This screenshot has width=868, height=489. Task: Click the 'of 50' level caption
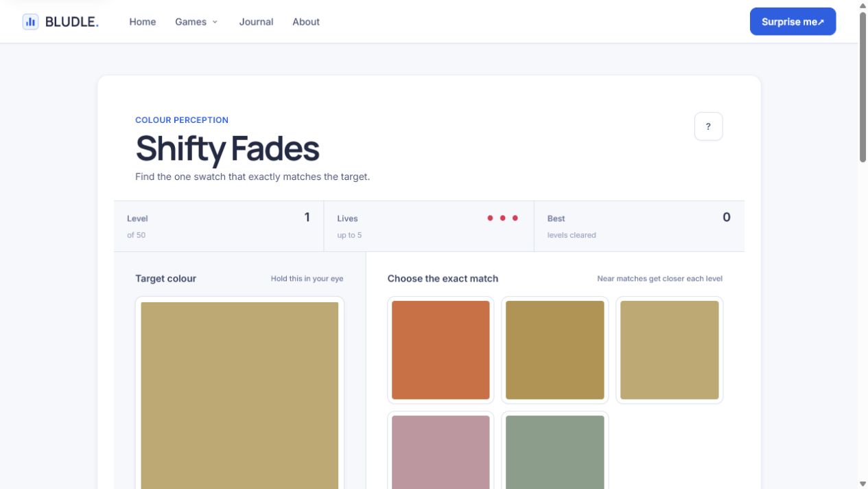point(136,235)
